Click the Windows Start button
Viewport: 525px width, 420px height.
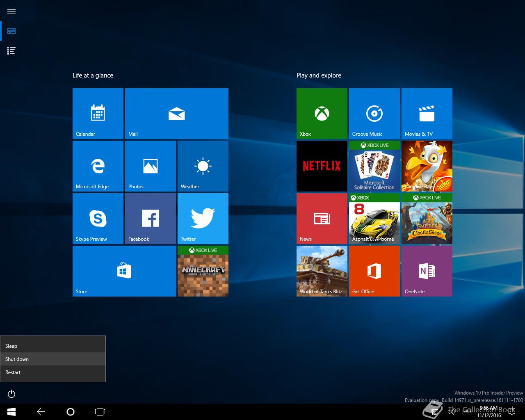click(11, 412)
